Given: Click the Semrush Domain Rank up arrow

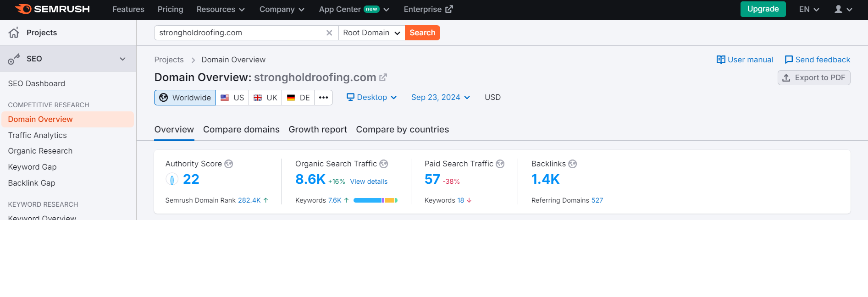Looking at the screenshot, I should (265, 200).
